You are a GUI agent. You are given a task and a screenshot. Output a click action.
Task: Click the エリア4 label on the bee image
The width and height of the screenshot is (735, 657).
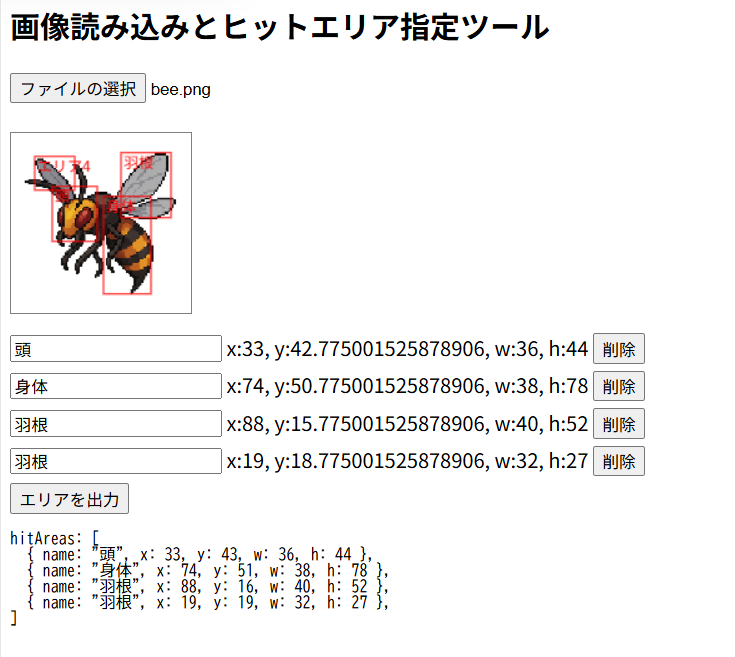(64, 165)
